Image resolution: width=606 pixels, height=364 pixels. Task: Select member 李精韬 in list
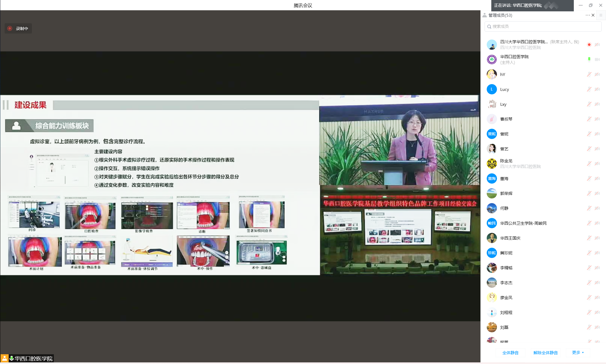(x=543, y=268)
